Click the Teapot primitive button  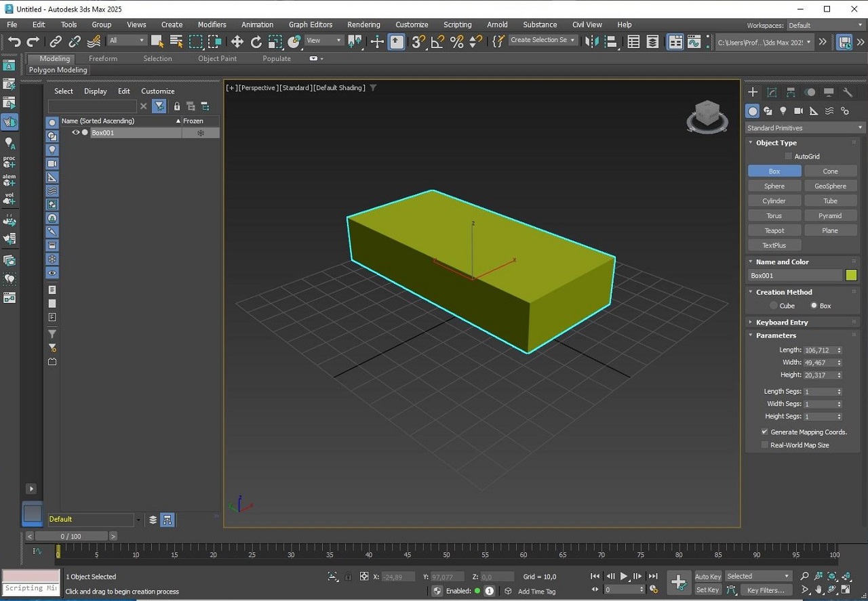pyautogui.click(x=774, y=230)
